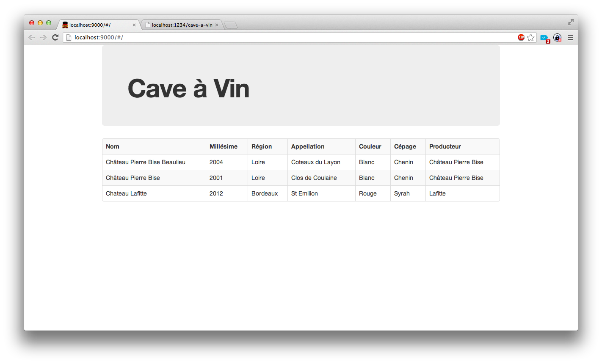Open the Adblock Plus extension icon
This screenshot has width=602, height=364.
[521, 37]
